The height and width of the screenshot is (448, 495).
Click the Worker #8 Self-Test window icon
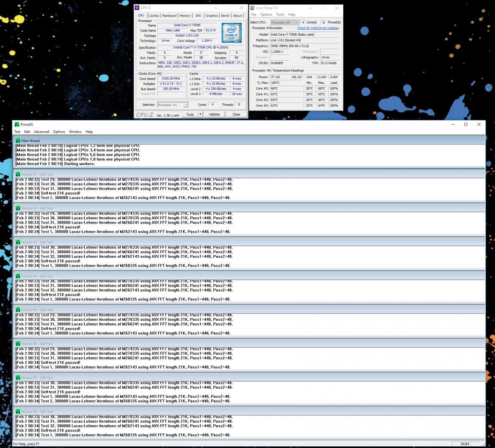[x=18, y=412]
